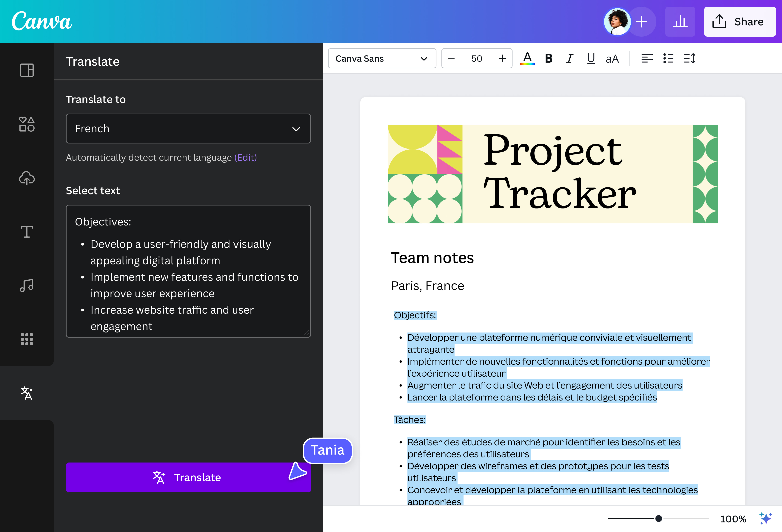Toggle italic formatting
The width and height of the screenshot is (782, 532).
(569, 58)
